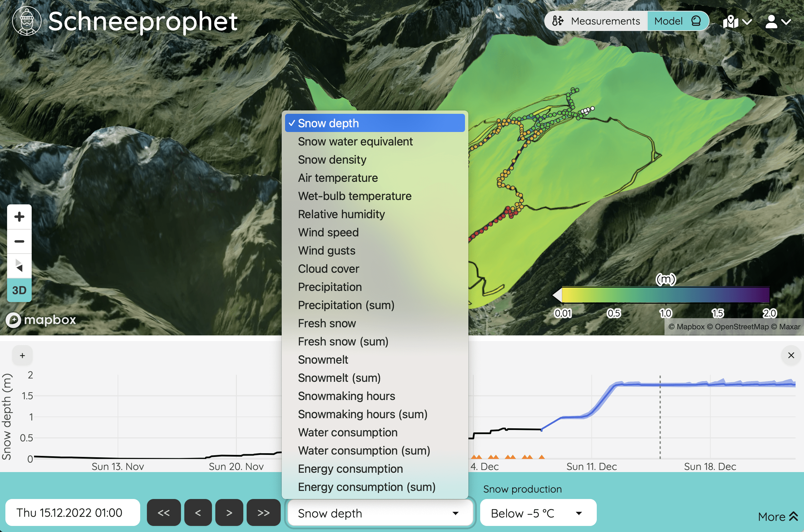Zoom in the map with plus button
This screenshot has width=804, height=532.
coord(19,217)
